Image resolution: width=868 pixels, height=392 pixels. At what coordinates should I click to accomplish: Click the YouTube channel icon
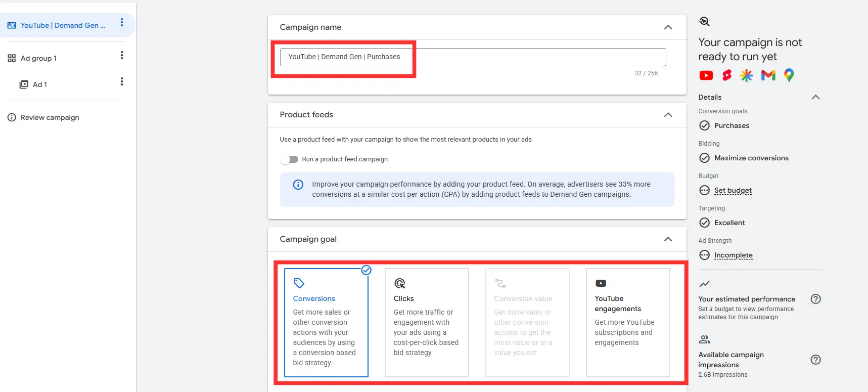click(x=706, y=75)
